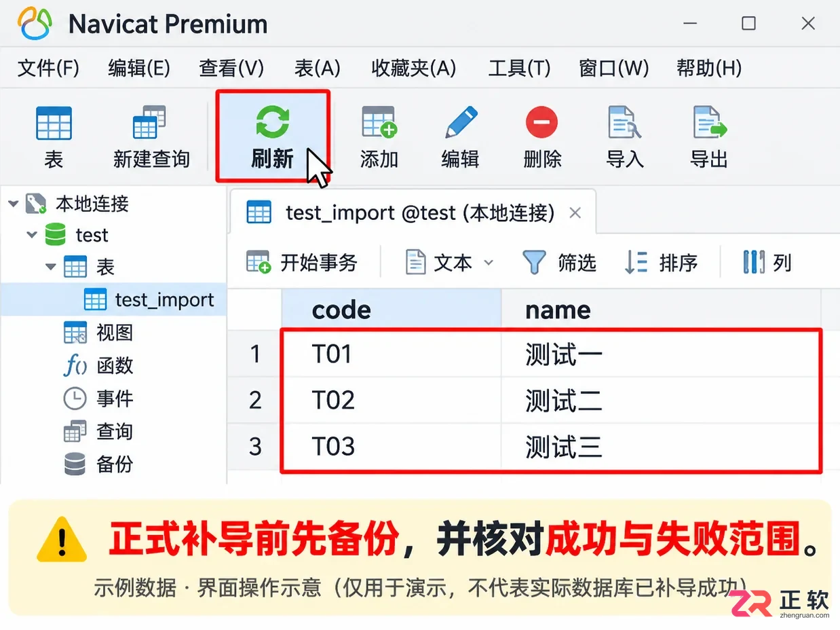The height and width of the screenshot is (630, 840).
Task: Click the 排序 sort button
Action: (661, 263)
